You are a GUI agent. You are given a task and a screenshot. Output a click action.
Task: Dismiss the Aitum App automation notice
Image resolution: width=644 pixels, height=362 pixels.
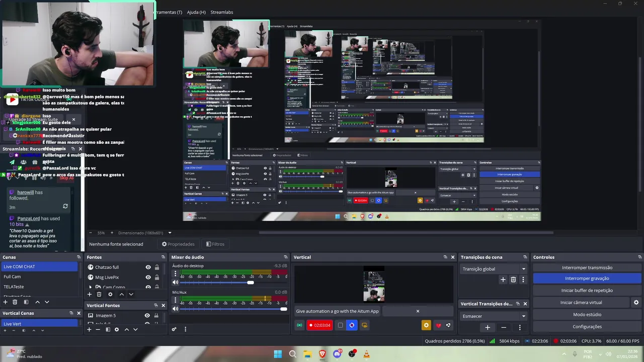(x=418, y=311)
